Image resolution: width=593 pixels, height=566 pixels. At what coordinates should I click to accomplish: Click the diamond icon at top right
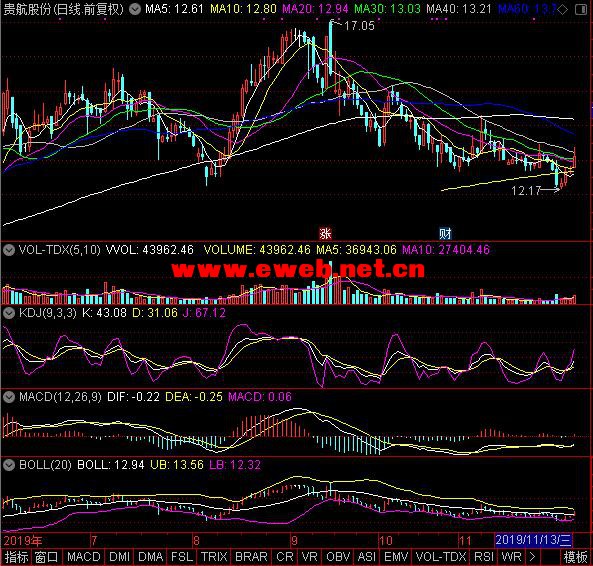tap(562, 9)
